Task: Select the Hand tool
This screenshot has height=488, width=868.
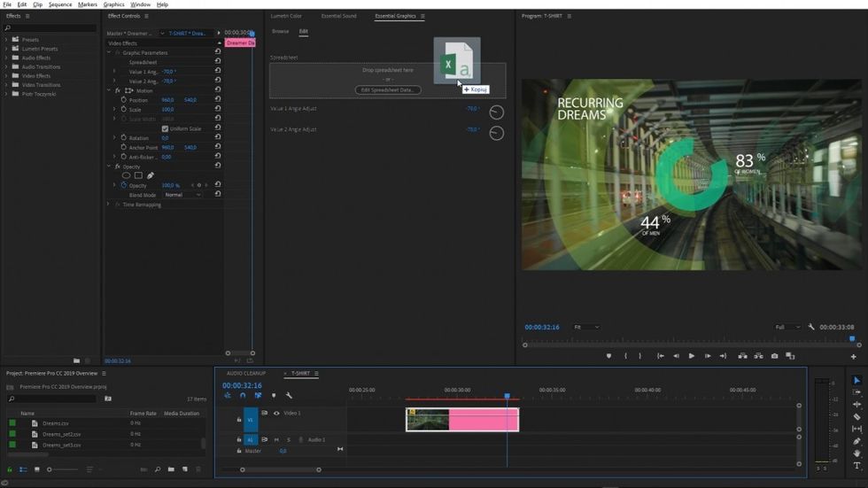Action: point(856,453)
